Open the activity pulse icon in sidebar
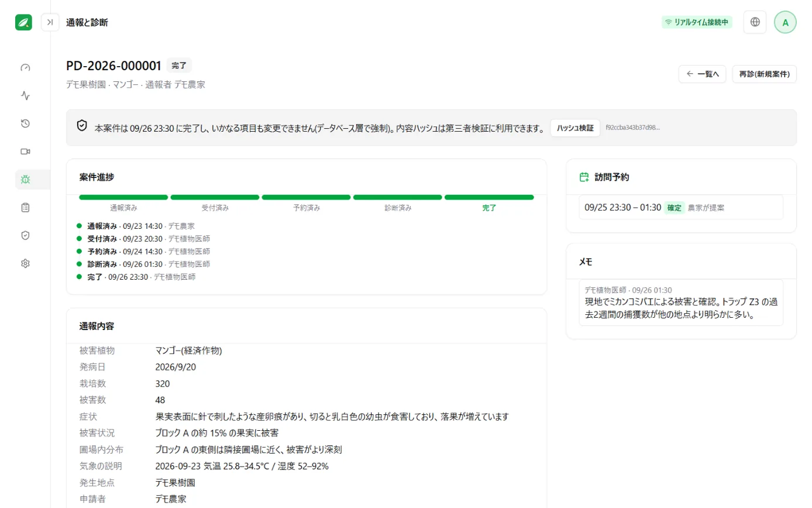 (x=25, y=95)
